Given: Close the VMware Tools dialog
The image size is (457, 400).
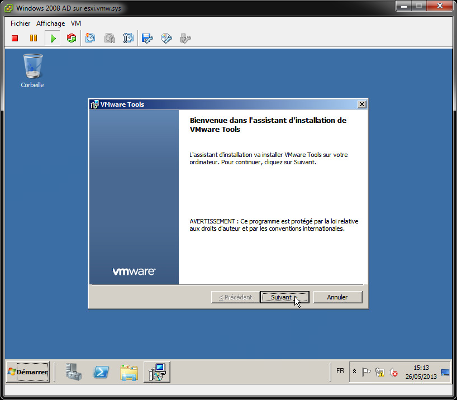Looking at the screenshot, I should (362, 104).
